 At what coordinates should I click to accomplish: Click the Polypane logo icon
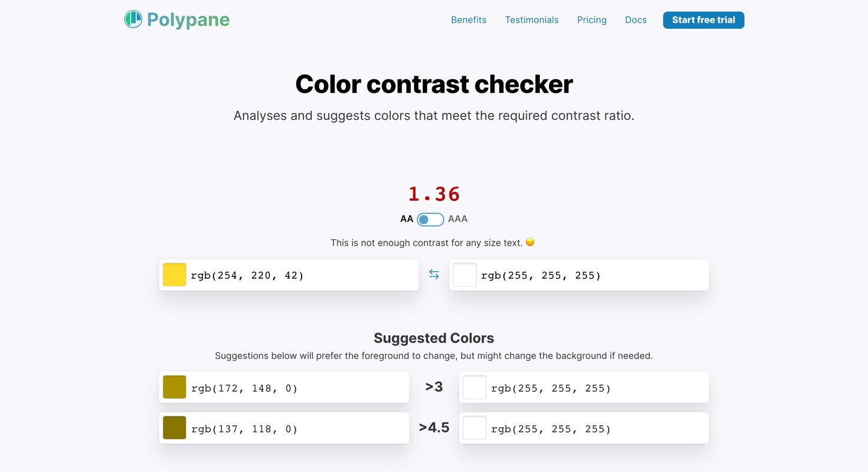133,20
